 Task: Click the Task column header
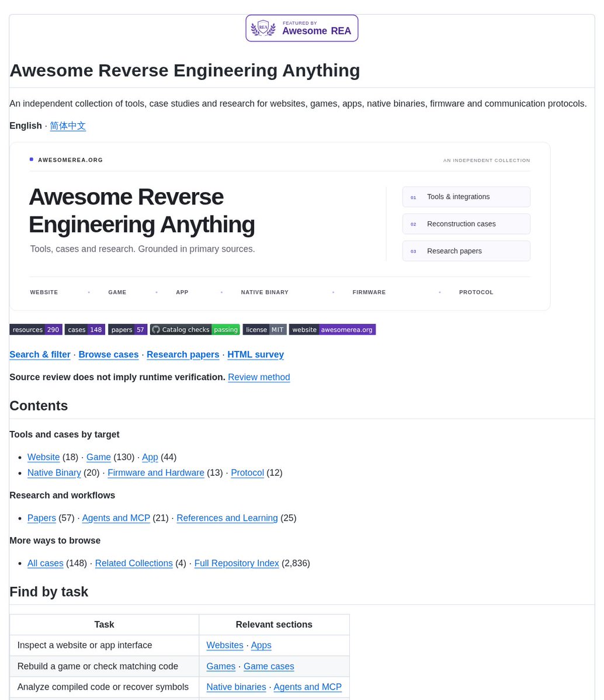(x=104, y=625)
